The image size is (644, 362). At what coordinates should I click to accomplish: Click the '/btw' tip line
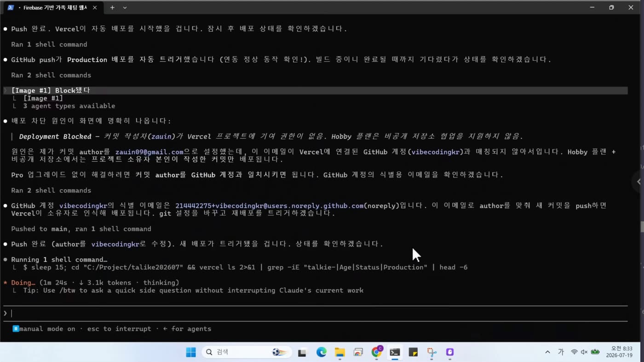coord(193,290)
